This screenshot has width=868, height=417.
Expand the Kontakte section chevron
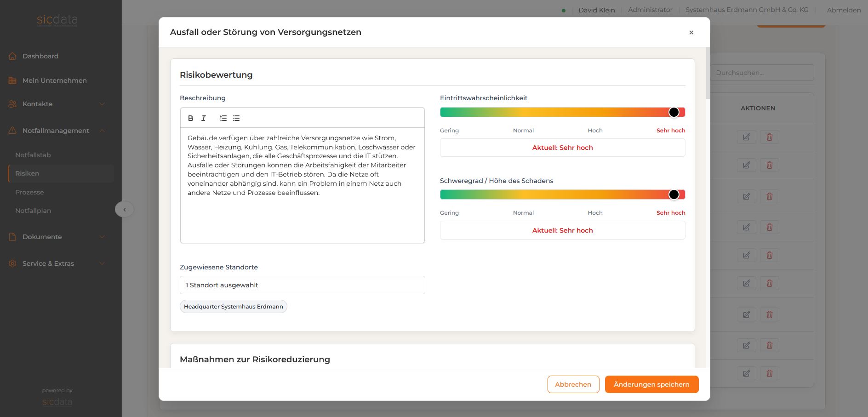pyautogui.click(x=102, y=104)
